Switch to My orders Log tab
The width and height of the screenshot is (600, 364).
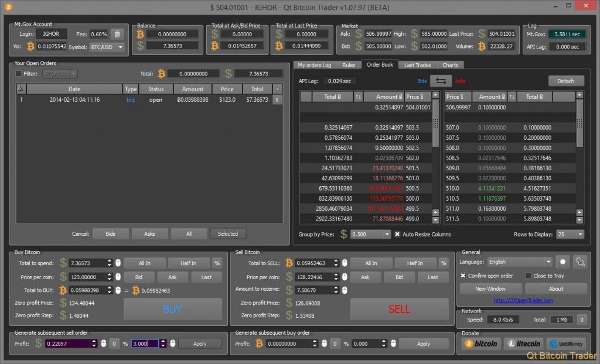pyautogui.click(x=314, y=65)
